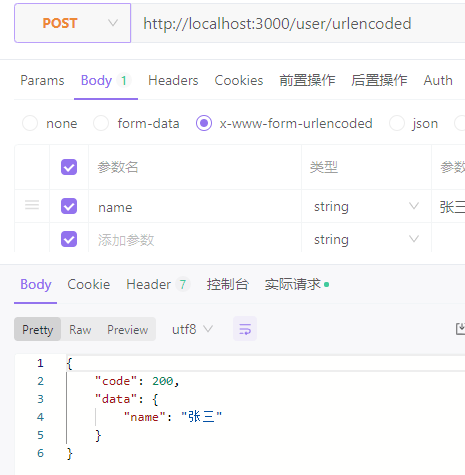Select the json body type radio

(x=397, y=123)
